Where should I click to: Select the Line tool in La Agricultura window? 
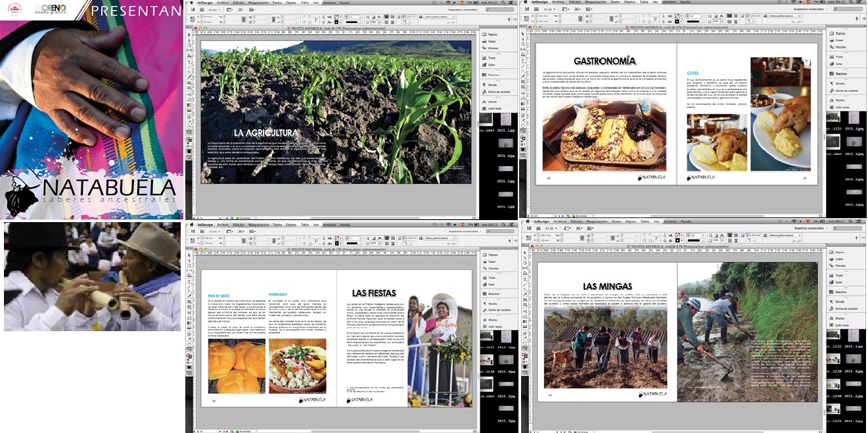click(x=189, y=66)
